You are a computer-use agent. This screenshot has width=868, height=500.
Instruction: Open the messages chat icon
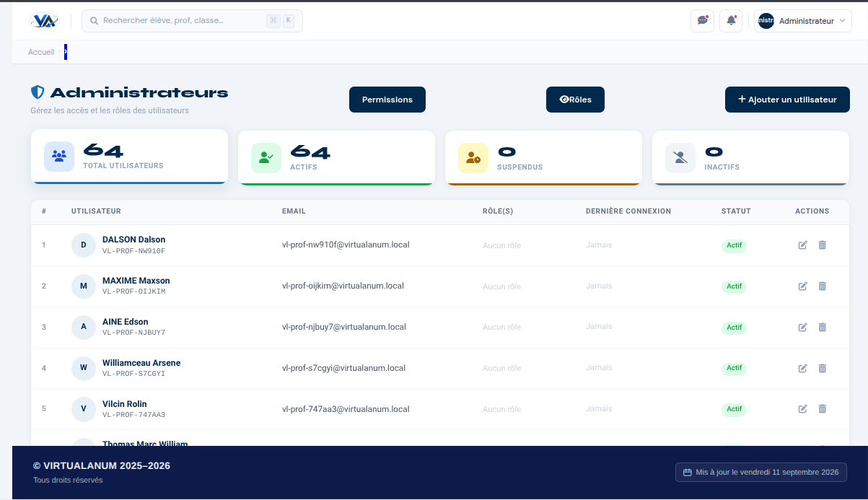click(x=702, y=21)
